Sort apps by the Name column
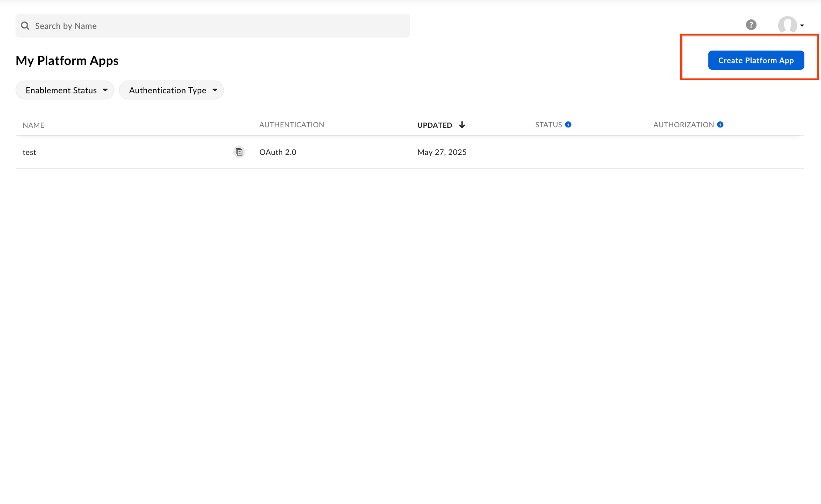This screenshot has height=504, width=821. (33, 125)
